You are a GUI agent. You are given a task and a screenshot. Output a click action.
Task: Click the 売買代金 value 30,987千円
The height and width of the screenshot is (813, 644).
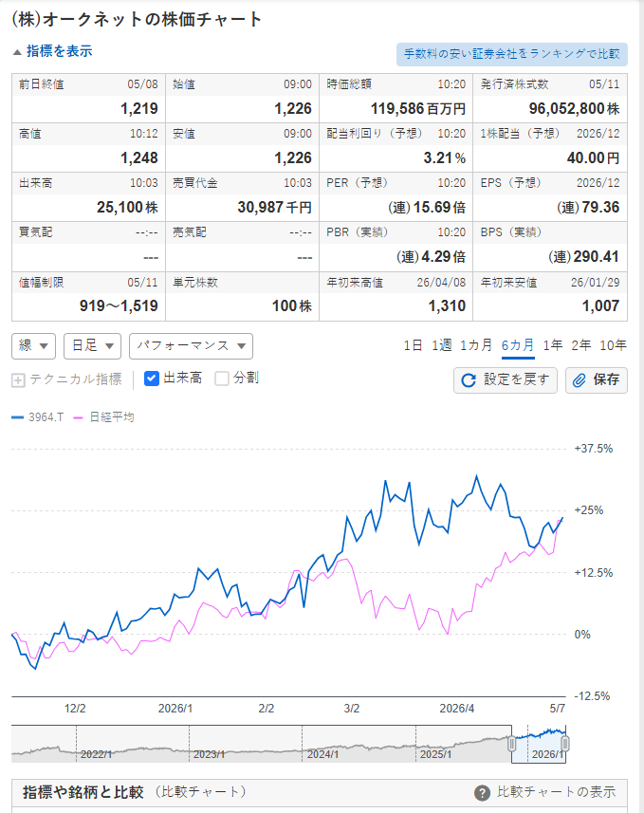[275, 208]
